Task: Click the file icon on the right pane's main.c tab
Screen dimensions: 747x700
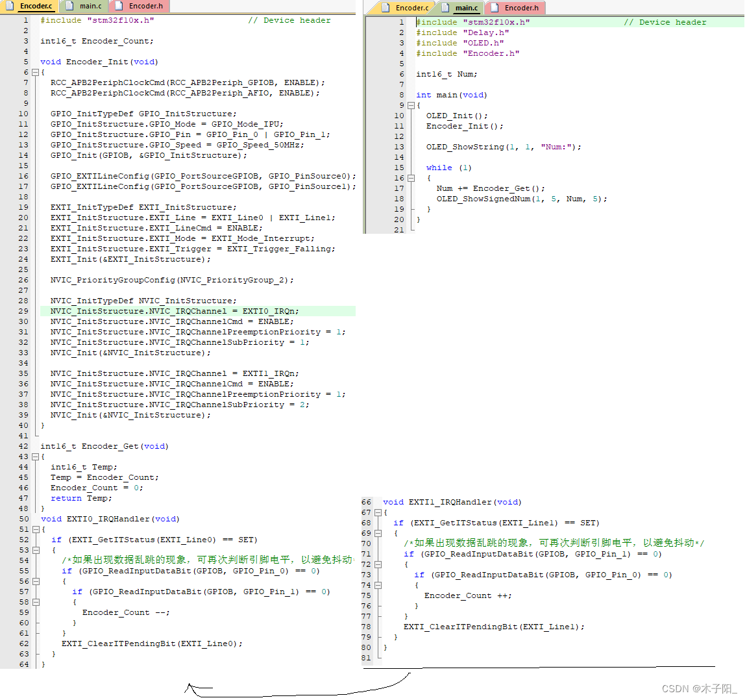Action: 445,8
